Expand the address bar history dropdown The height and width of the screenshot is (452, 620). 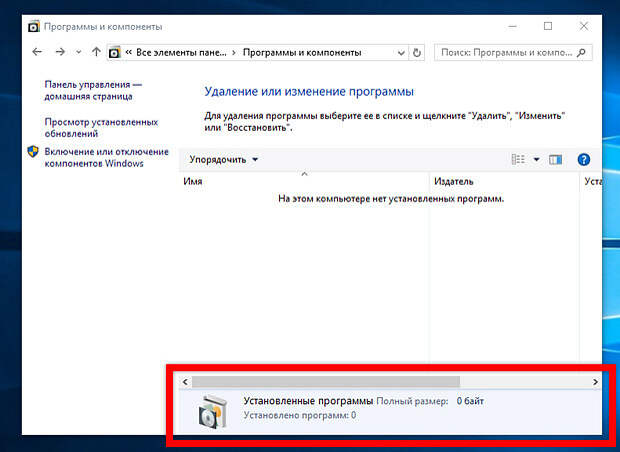coord(401,53)
